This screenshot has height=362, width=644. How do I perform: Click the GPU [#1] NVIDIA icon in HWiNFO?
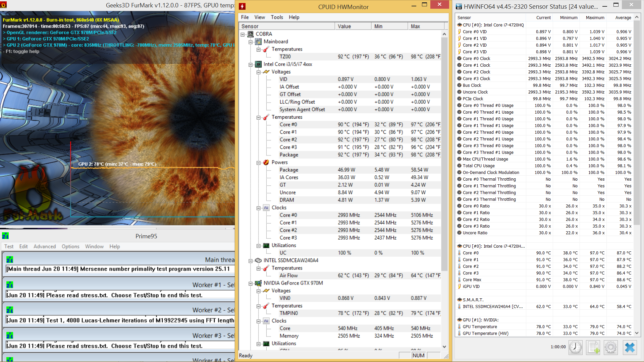point(459,320)
